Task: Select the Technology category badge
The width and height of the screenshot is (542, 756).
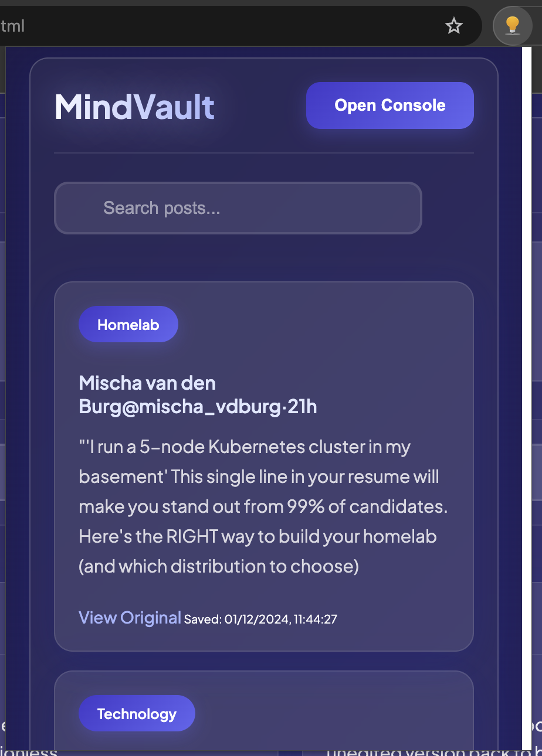Action: [x=137, y=713]
